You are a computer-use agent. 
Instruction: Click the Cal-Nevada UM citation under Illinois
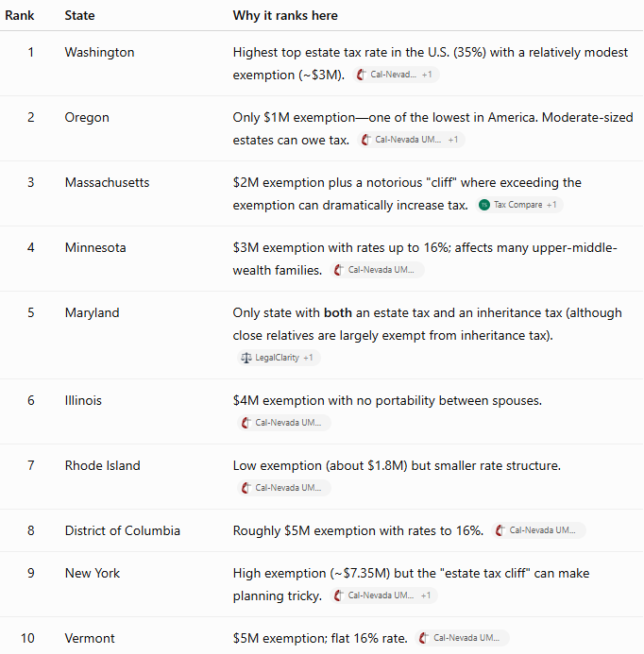284,423
